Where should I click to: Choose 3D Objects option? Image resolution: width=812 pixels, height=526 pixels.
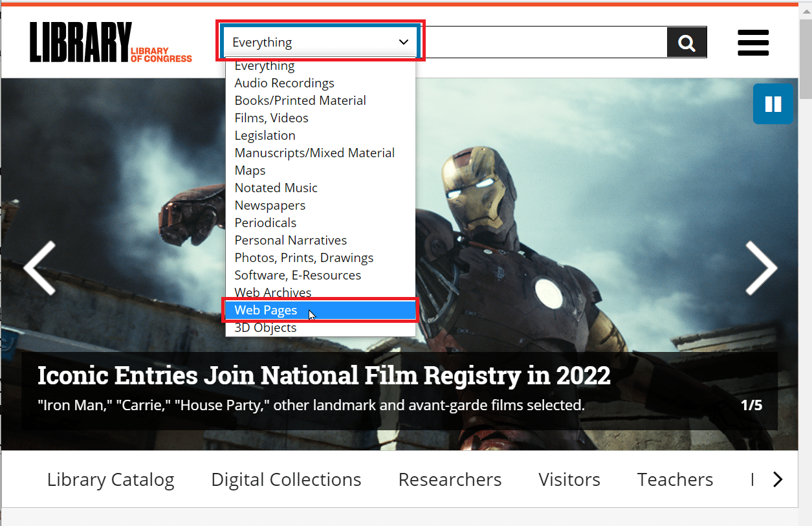point(320,327)
